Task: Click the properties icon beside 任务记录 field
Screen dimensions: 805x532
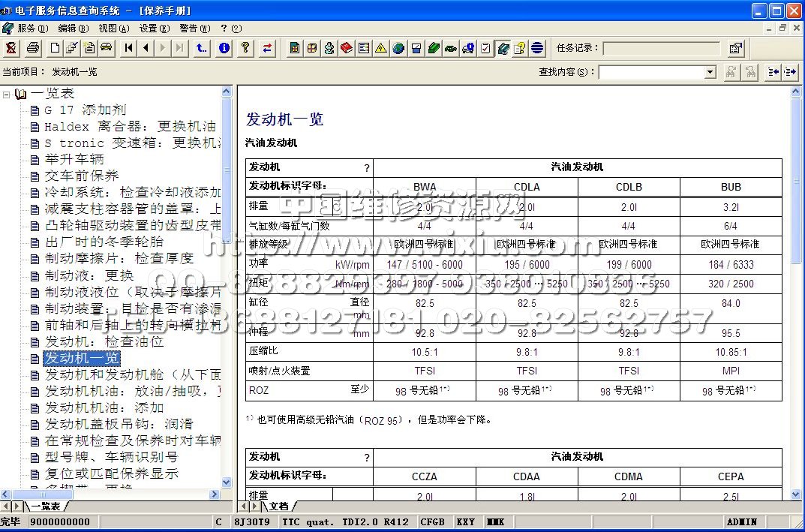Action: point(736,49)
